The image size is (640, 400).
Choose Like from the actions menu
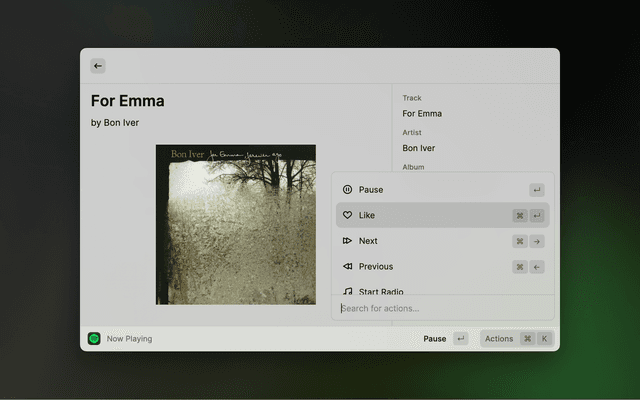pos(367,215)
